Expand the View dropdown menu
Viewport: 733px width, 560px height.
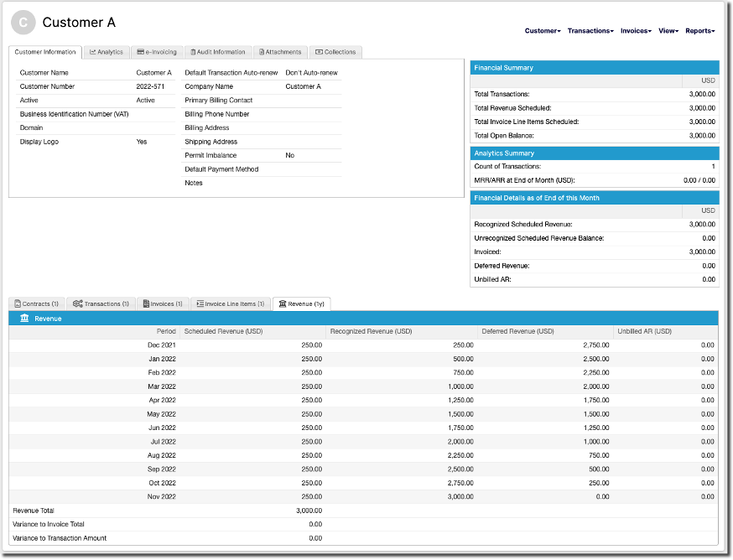click(668, 31)
